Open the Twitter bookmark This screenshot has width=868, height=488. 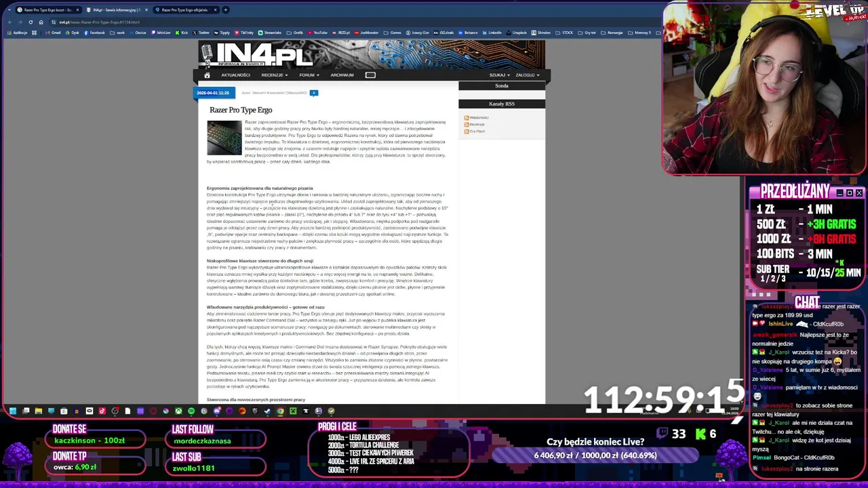201,33
